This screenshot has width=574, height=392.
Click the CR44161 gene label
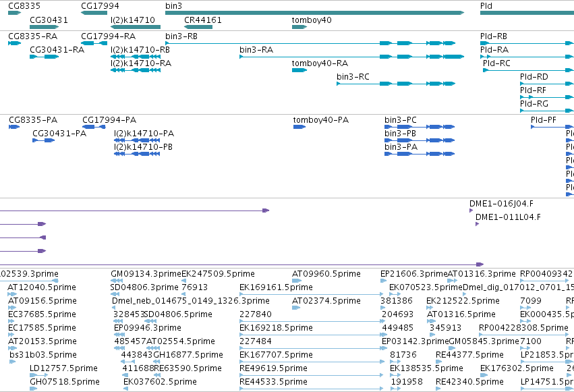point(203,20)
